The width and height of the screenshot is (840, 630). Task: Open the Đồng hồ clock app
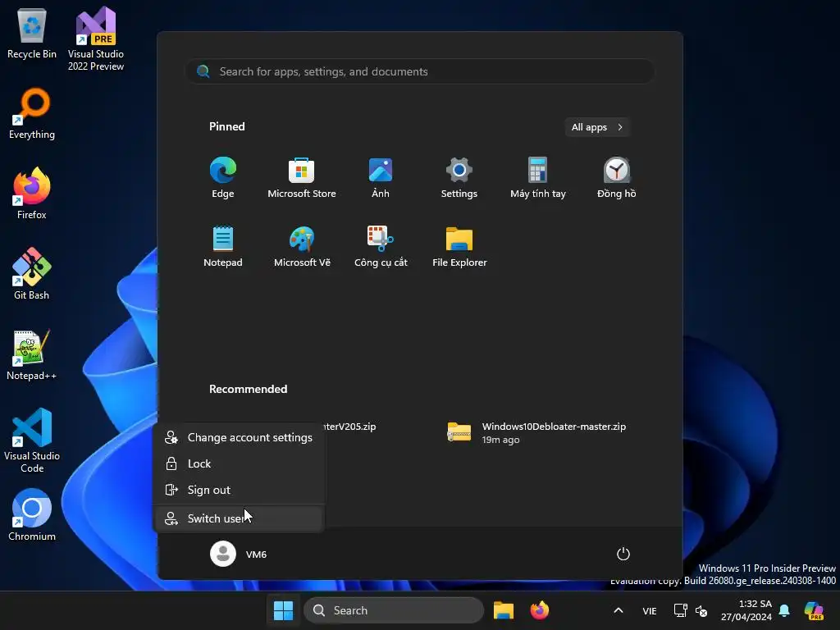[617, 177]
